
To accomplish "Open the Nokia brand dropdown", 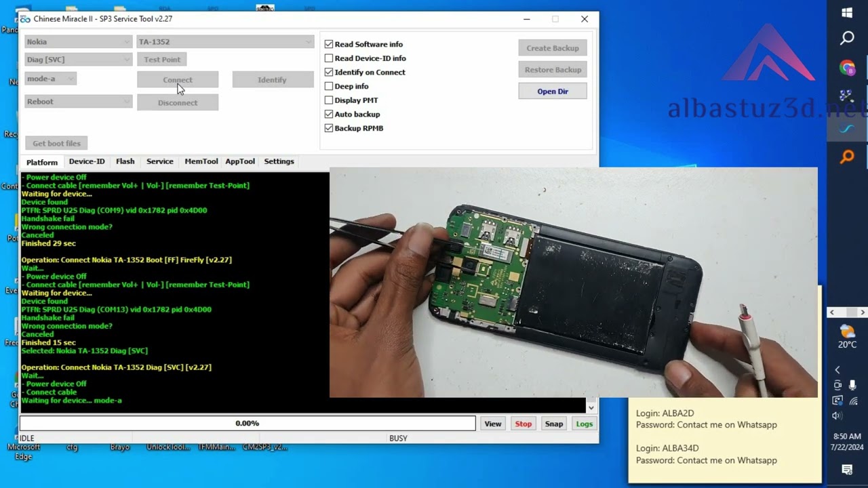I will (x=78, y=41).
